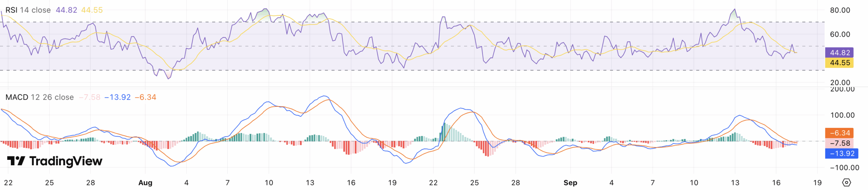The height and width of the screenshot is (190, 868).
Task: Click the 13 date label after Sep
Action: (x=735, y=183)
